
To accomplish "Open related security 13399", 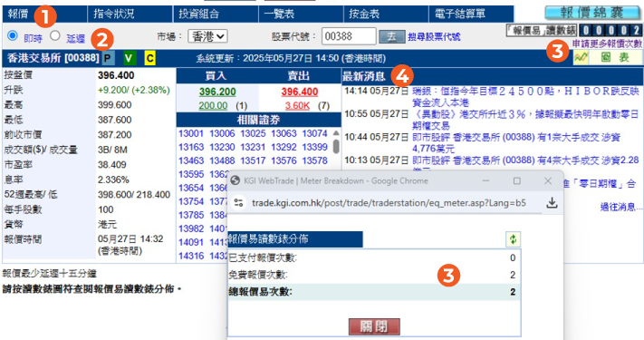I will click(314, 147).
